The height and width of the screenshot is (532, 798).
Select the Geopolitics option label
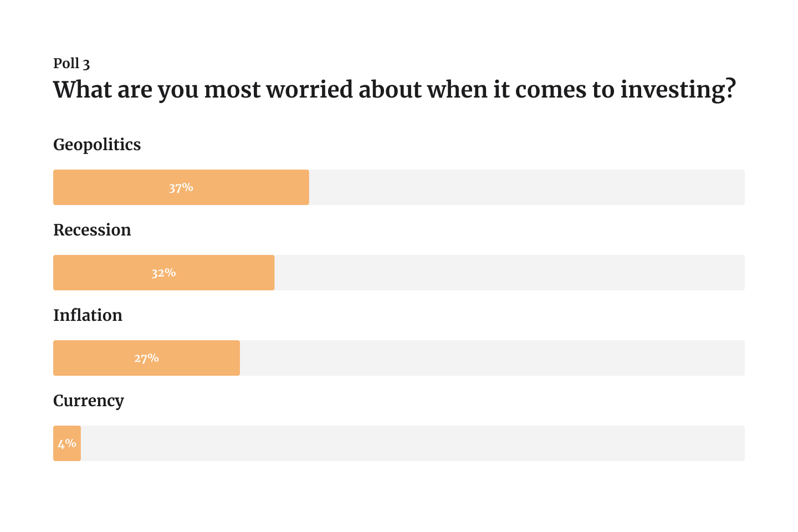click(97, 145)
